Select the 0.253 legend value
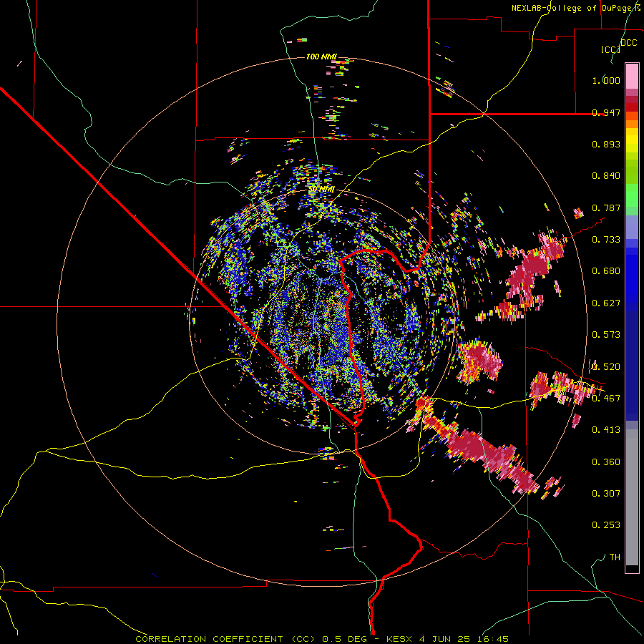Image resolution: width=644 pixels, height=644 pixels. pyautogui.click(x=606, y=525)
